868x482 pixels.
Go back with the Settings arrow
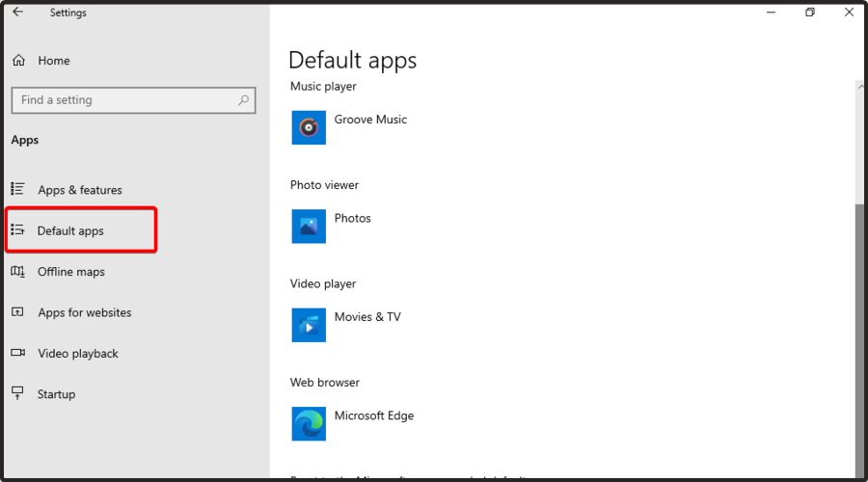(17, 12)
